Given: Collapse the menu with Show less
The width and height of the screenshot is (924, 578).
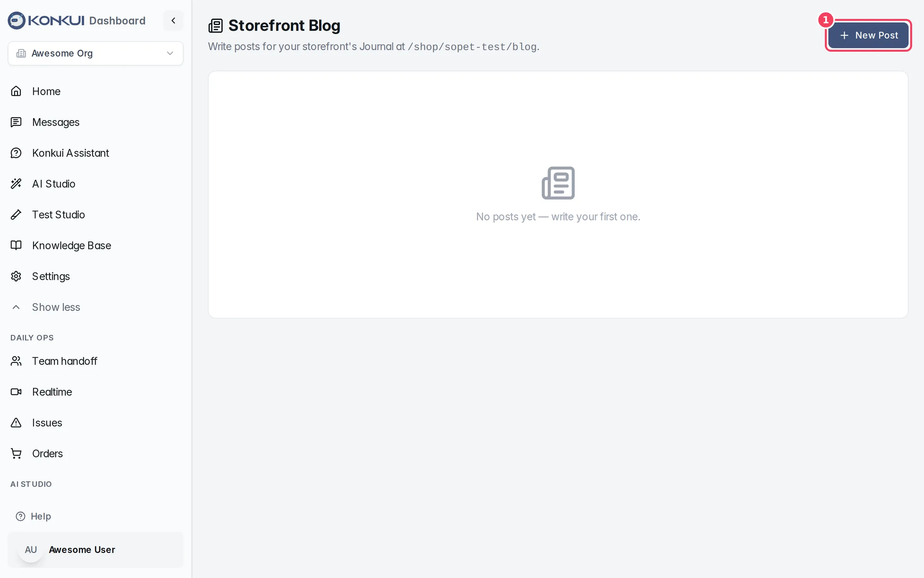Looking at the screenshot, I should click(56, 307).
